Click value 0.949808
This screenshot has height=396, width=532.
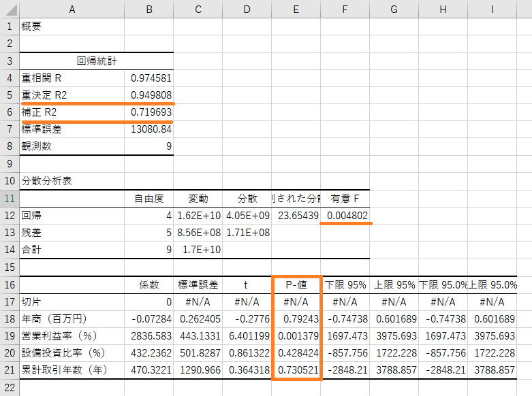click(151, 95)
